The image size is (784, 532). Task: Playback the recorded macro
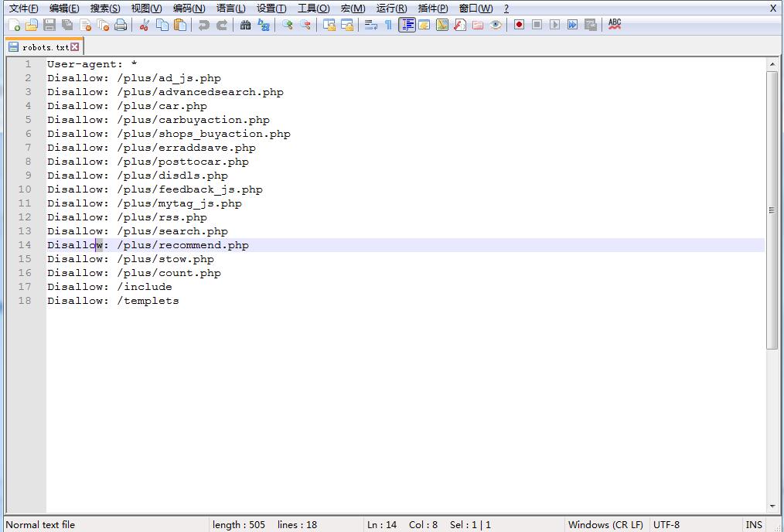click(x=555, y=25)
